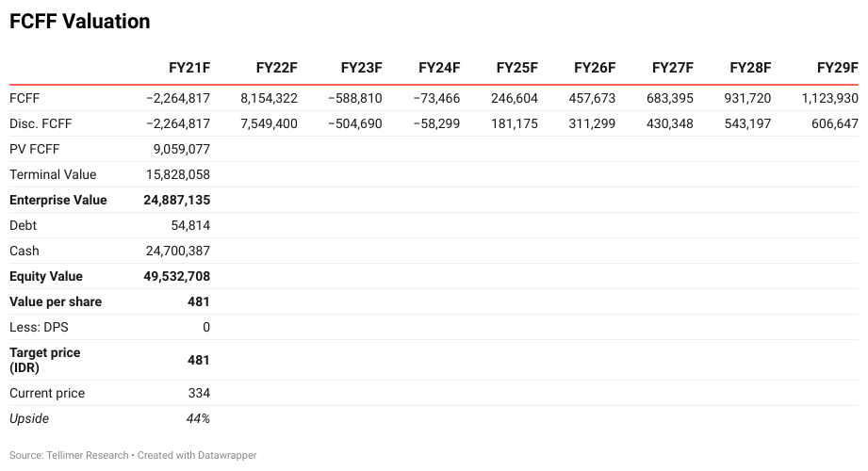Click the Target price (IDR) label
This screenshot has width=868, height=471.
[45, 360]
